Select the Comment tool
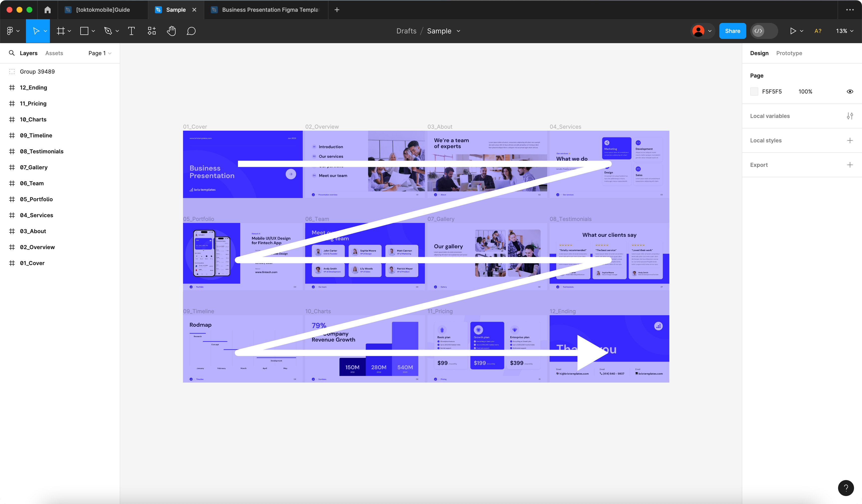 191,31
